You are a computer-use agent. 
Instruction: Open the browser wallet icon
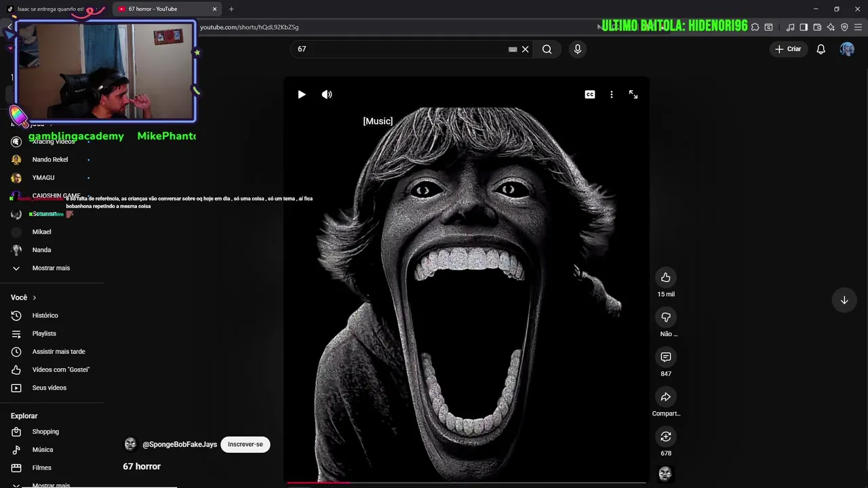pos(817,27)
